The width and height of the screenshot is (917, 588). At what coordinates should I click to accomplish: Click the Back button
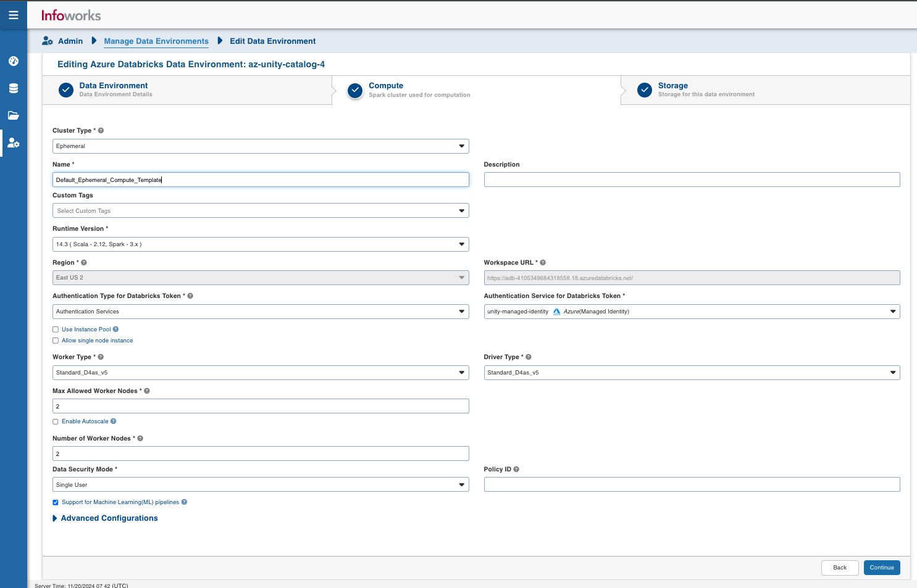coord(840,568)
